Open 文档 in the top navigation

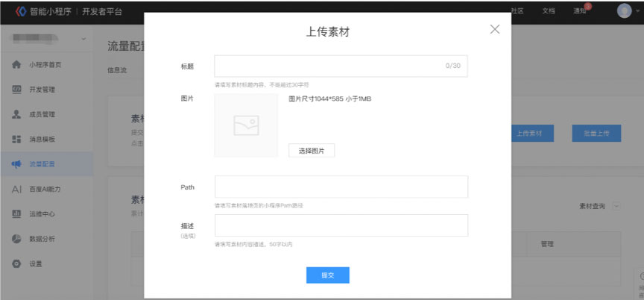[x=548, y=11]
